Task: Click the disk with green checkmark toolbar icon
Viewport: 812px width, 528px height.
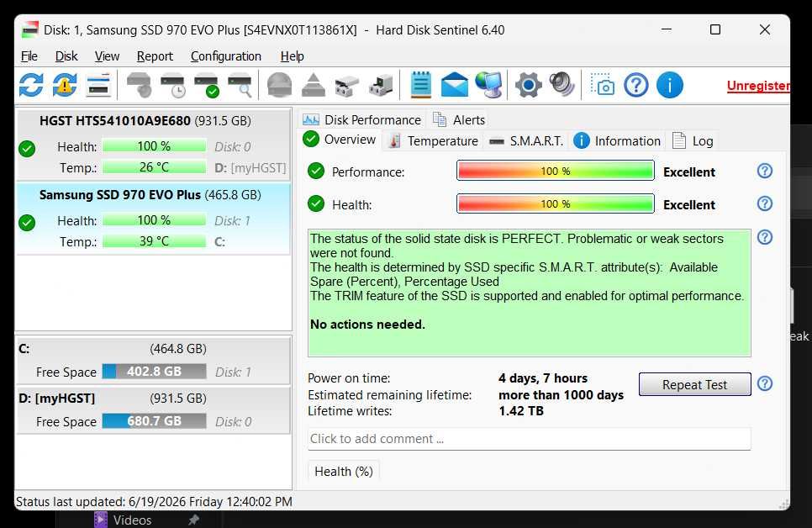Action: click(x=206, y=86)
